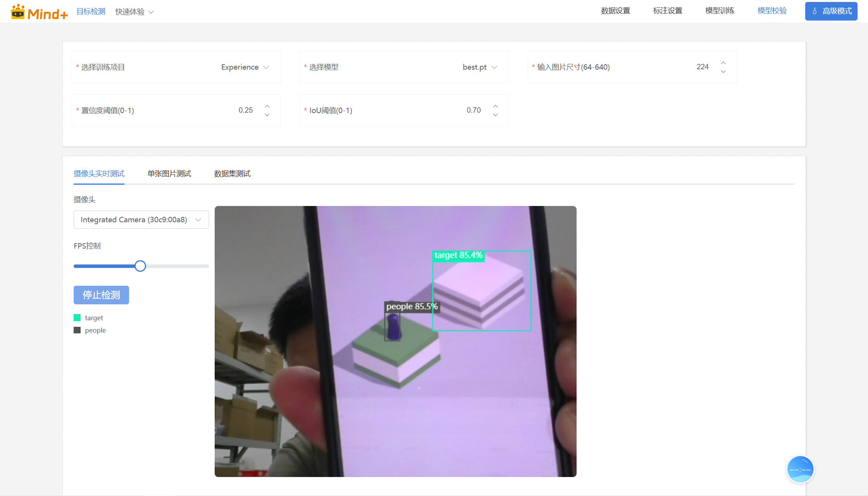Increase IoU阈值 with the up arrow

495,105
